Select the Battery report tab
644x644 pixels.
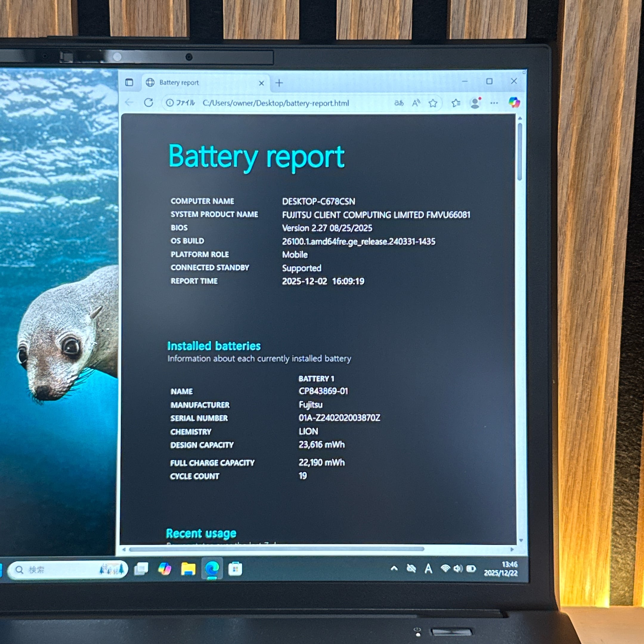[179, 83]
